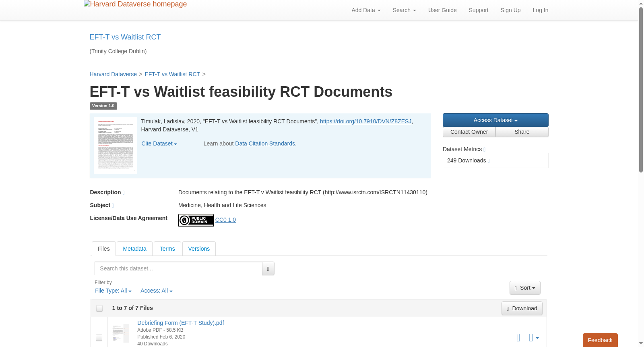Switch to the Terms tab
This screenshot has height=347, width=644.
tap(167, 249)
